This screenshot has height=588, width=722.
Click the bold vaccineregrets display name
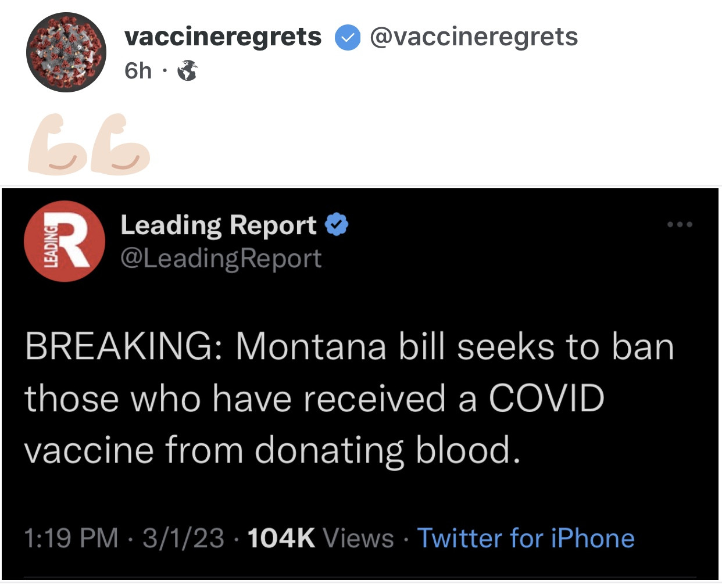pos(223,37)
